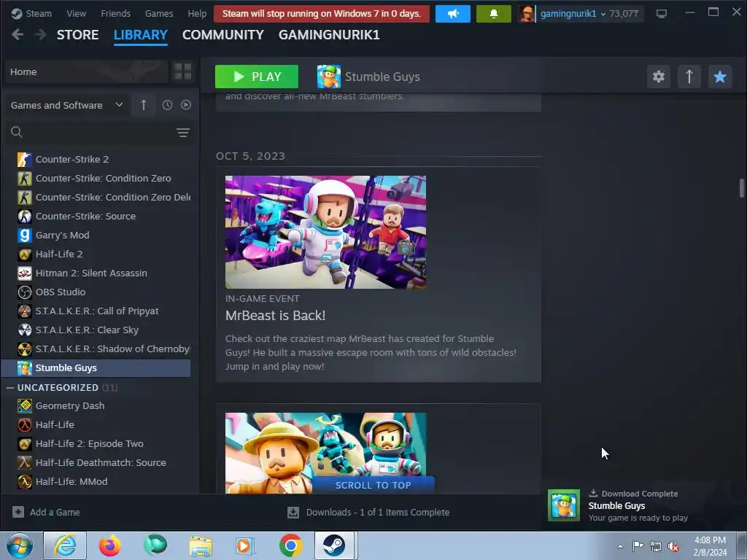Viewport: 747px width, 560px height.
Task: Select Counter-Strike: Condition Zero
Action: tap(103, 178)
